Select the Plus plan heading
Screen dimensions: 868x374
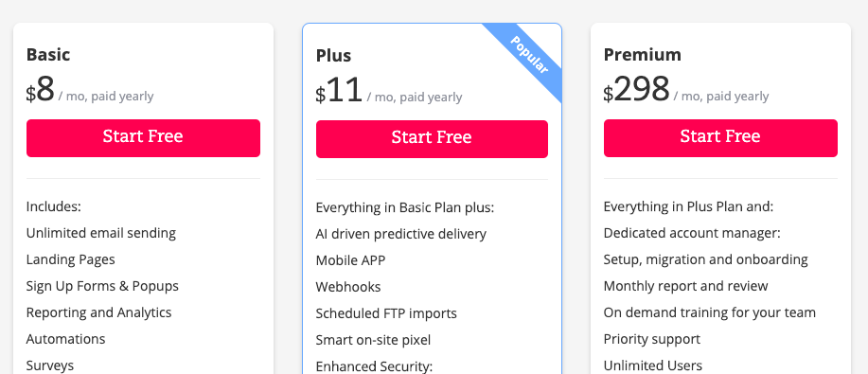[333, 56]
